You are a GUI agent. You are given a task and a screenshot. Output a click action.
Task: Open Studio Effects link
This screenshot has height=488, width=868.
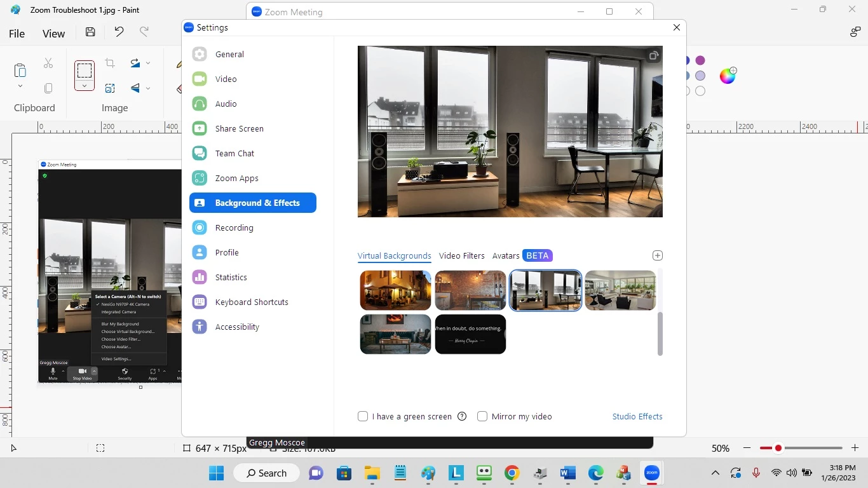tap(637, 416)
